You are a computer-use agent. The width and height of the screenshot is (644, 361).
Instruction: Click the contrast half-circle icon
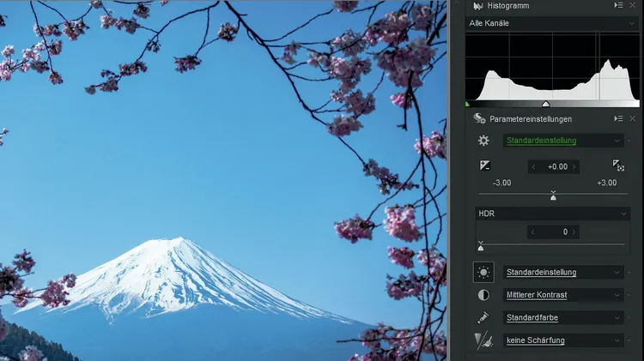pyautogui.click(x=483, y=295)
